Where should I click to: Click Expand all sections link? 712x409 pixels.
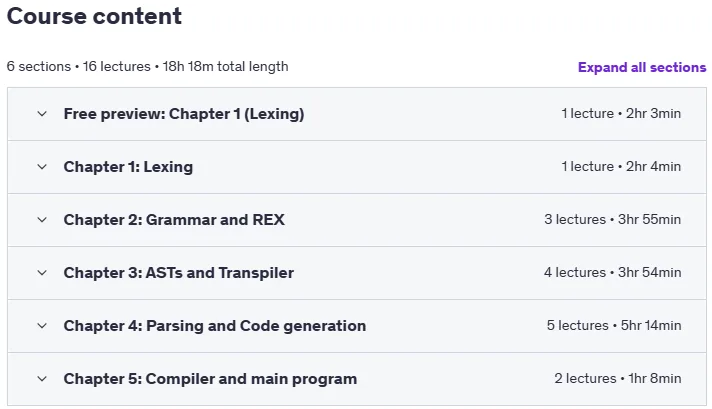click(642, 67)
